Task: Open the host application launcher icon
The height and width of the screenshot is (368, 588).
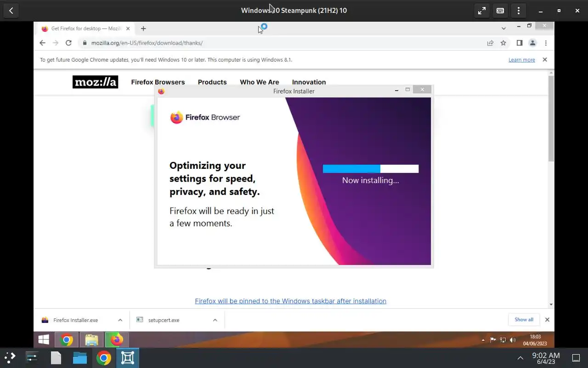Action: pyautogui.click(x=10, y=358)
